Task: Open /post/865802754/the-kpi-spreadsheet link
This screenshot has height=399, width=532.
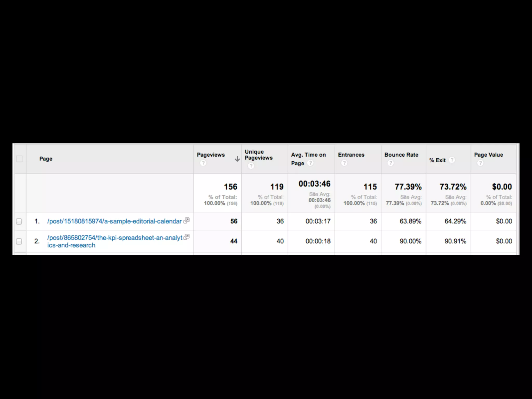Action: [115, 241]
